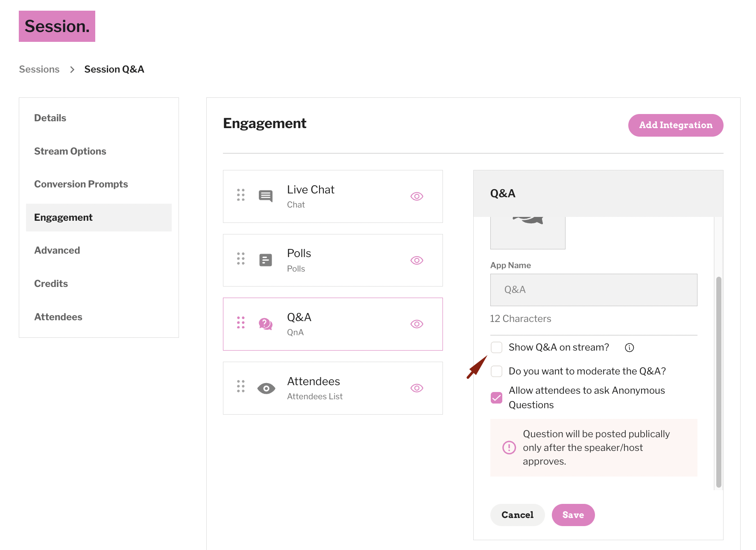Click the Session Q&A breadcrumb
The width and height of the screenshot is (756, 550).
pyautogui.click(x=114, y=69)
